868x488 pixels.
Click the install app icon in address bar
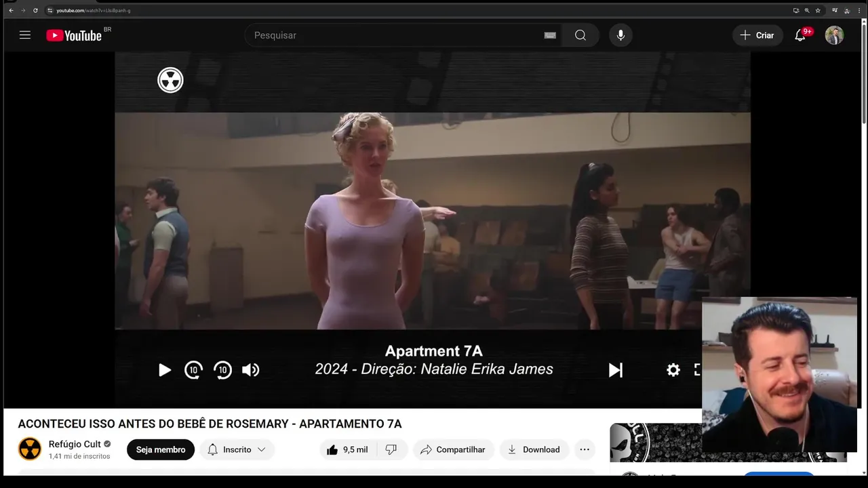click(x=795, y=11)
